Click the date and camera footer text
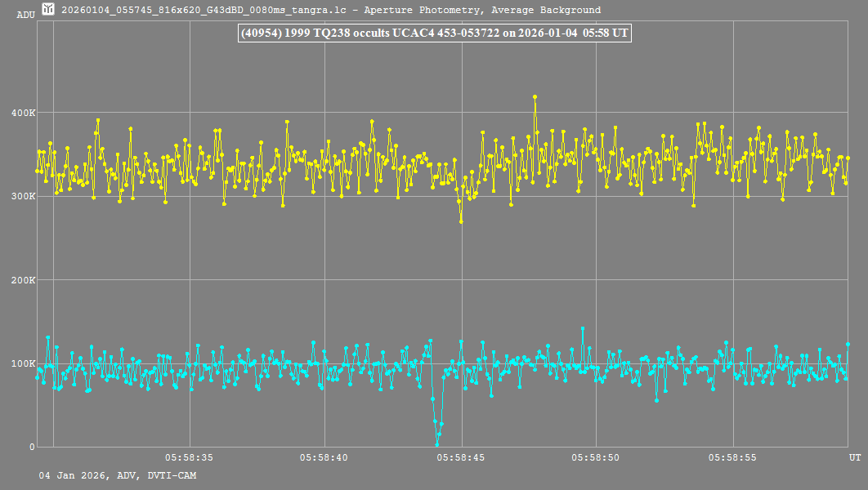 click(x=117, y=475)
